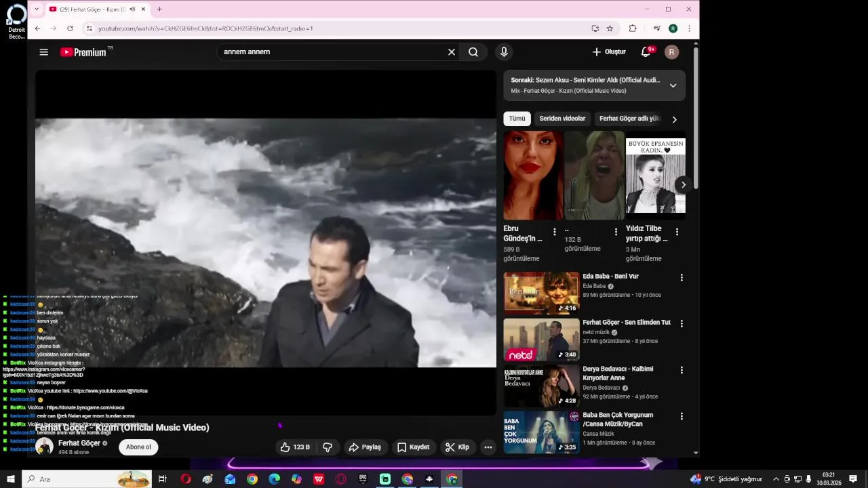Open options for Kalbimi Kırıyorlar Anne

click(x=682, y=370)
